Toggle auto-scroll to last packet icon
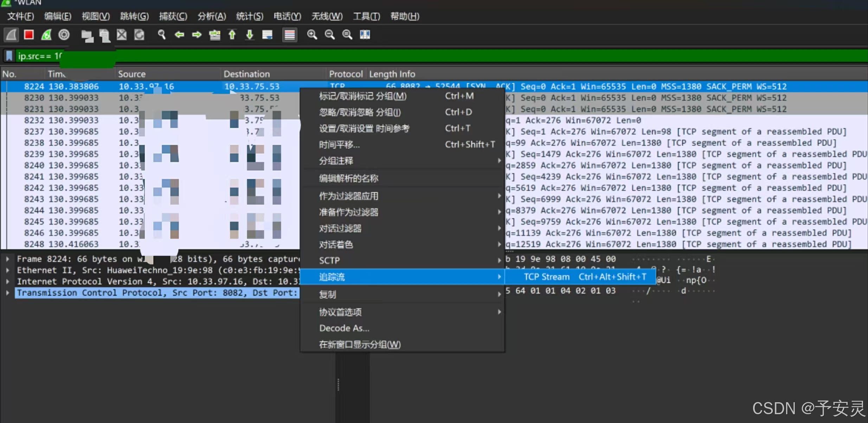The image size is (868, 423). tap(267, 35)
